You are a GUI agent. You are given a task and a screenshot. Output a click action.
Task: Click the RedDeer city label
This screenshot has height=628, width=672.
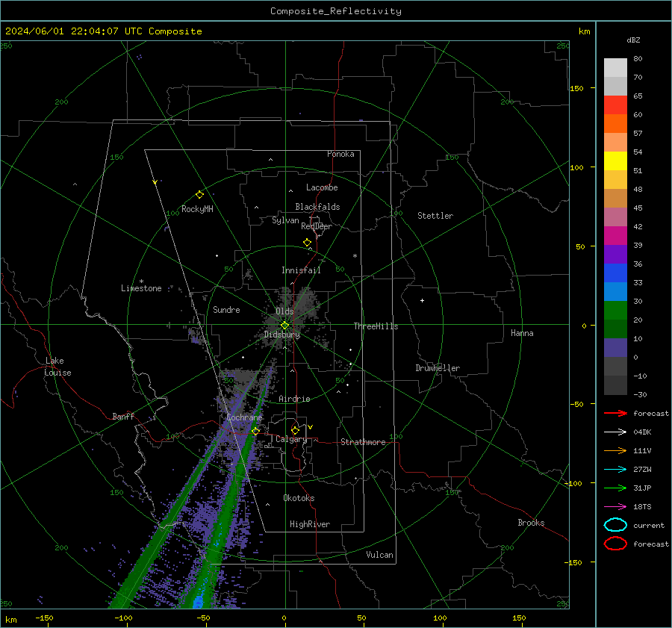pos(317,226)
